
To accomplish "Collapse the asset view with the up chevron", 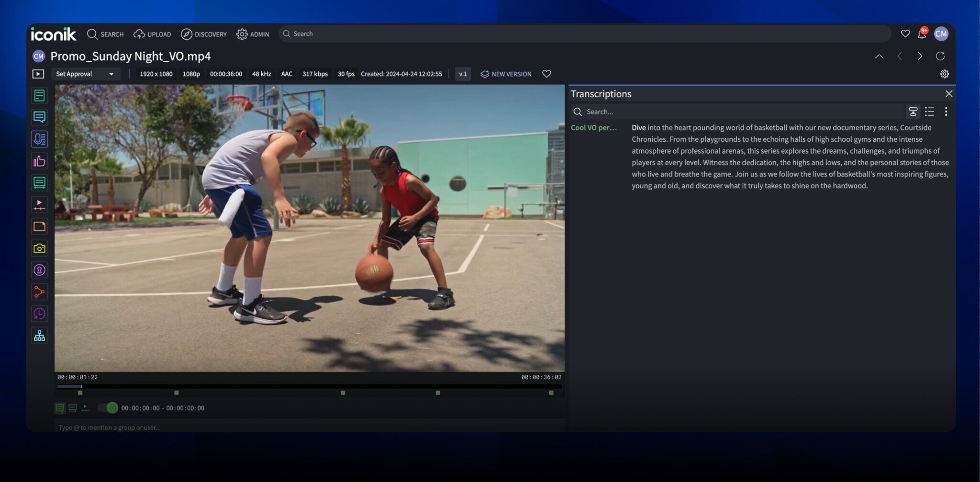I will [x=879, y=56].
